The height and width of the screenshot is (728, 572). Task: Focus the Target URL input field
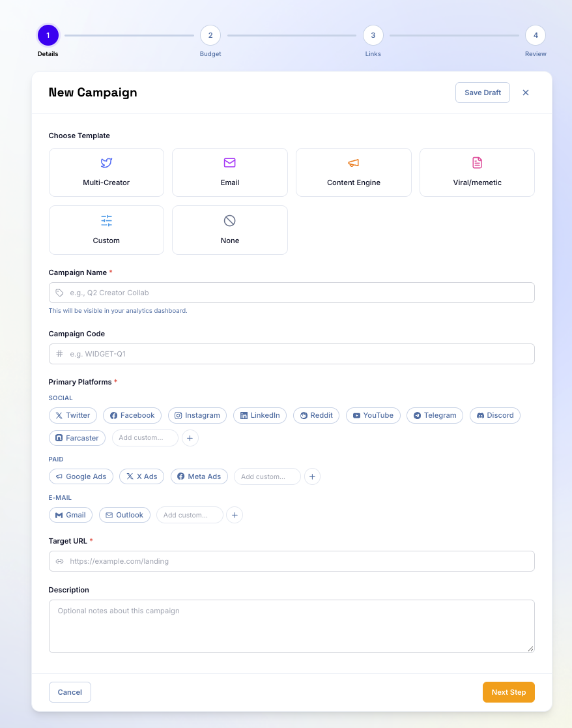(x=291, y=561)
